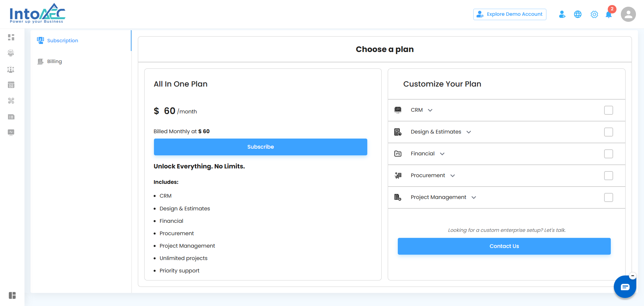Open the language globe icon
This screenshot has width=644, height=306.
pyautogui.click(x=578, y=14)
